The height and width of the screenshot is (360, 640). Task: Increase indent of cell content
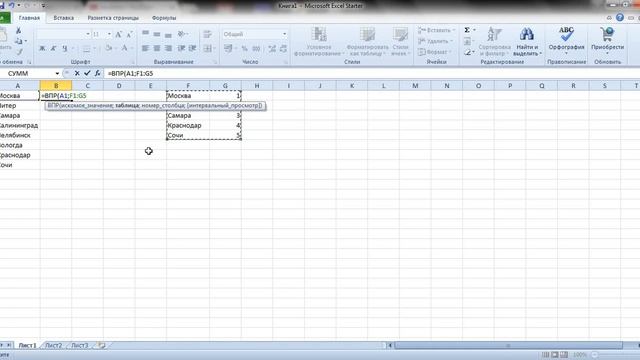click(x=192, y=49)
